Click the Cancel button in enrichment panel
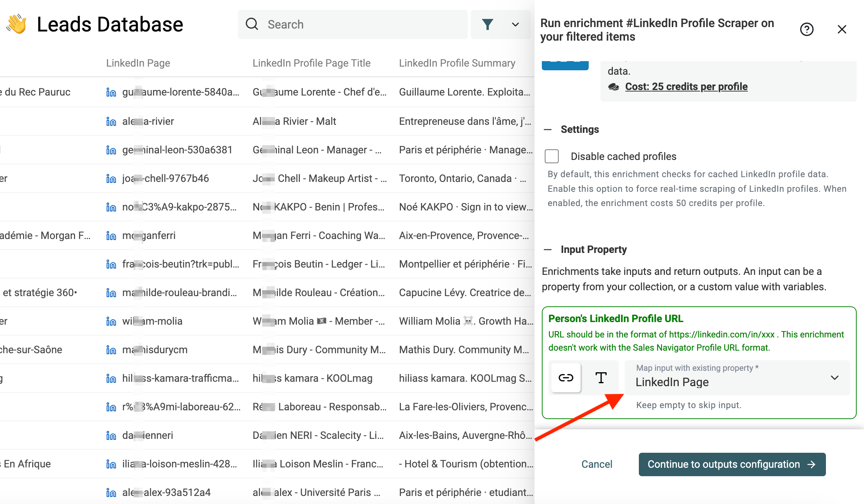This screenshot has height=504, width=864. tap(596, 464)
